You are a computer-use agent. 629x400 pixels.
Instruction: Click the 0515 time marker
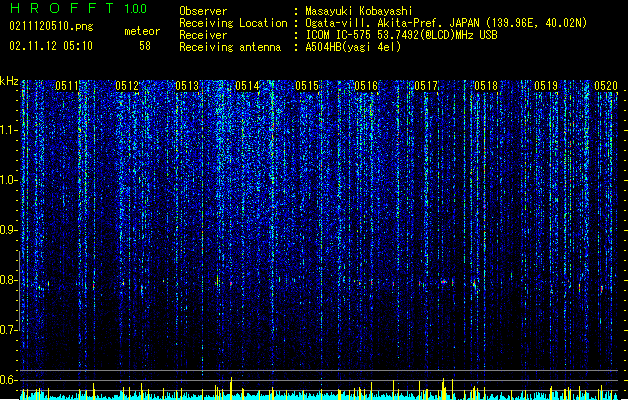point(307,86)
